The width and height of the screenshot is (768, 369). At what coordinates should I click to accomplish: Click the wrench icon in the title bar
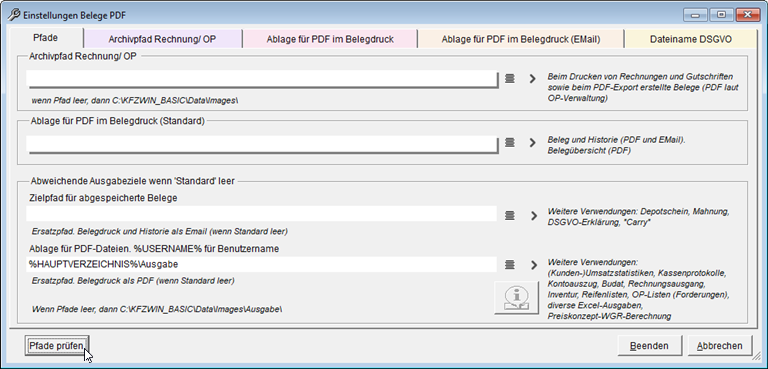14,15
